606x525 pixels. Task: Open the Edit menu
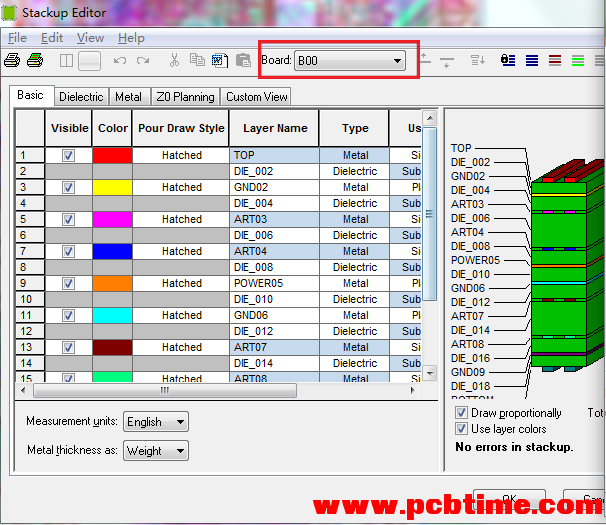pyautogui.click(x=52, y=38)
